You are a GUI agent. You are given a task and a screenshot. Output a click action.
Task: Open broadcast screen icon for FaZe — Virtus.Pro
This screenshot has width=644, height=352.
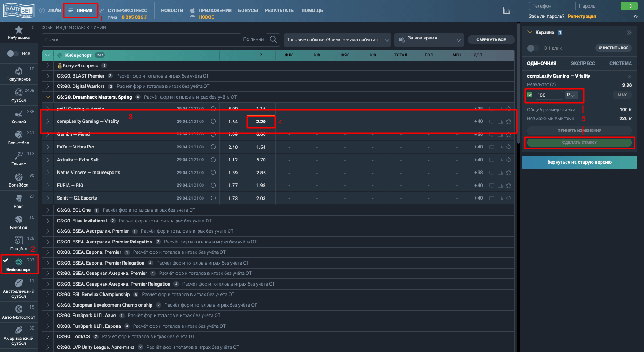492,147
